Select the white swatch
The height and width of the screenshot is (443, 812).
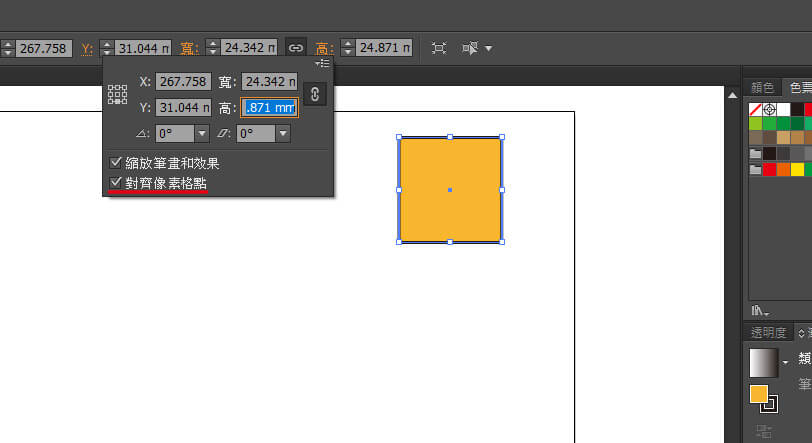(x=784, y=109)
